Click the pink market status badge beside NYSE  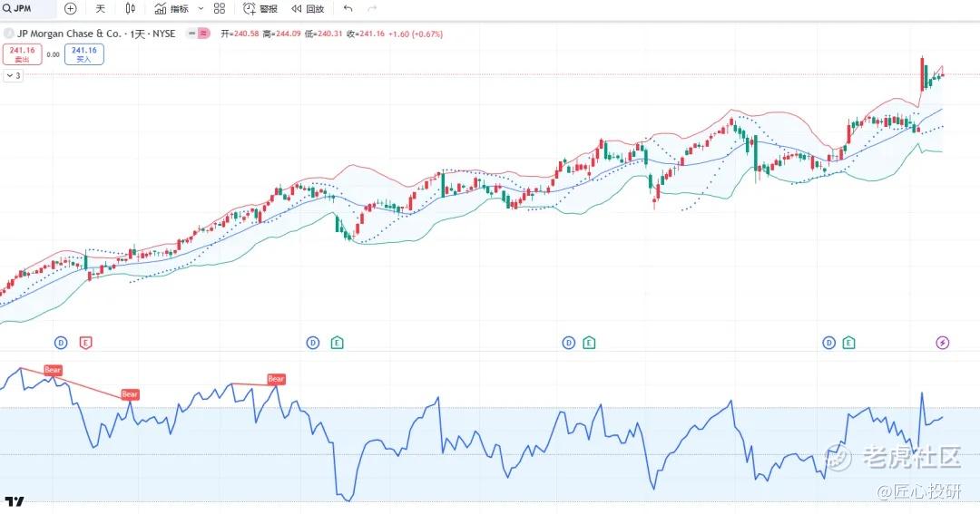click(204, 34)
